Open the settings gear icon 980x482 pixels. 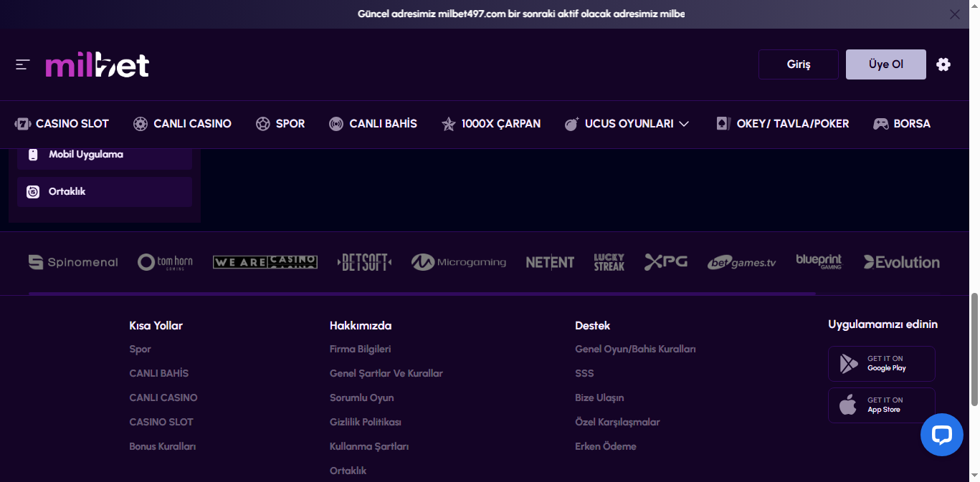(943, 64)
